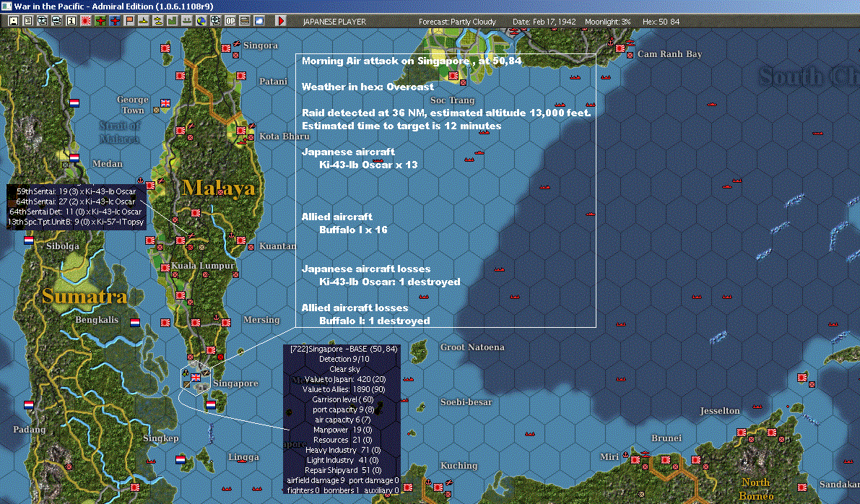
Task: Click the 'Weather in hex: Overcast' line
Action: point(368,87)
